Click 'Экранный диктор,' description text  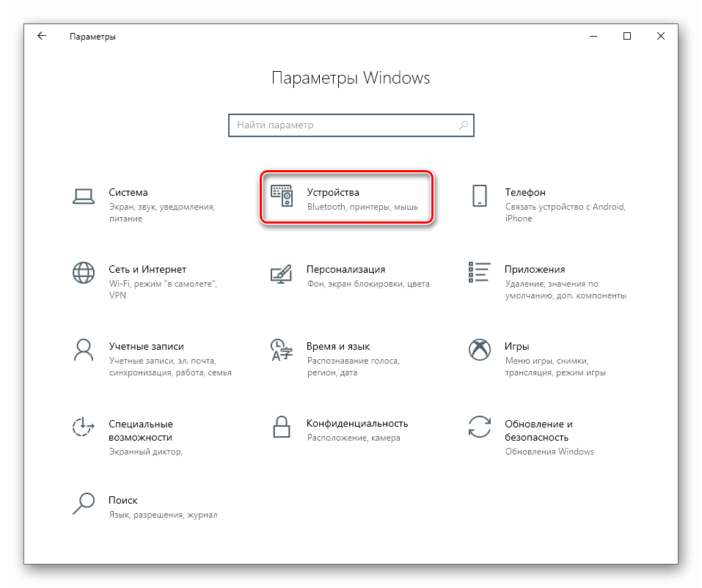(x=145, y=452)
